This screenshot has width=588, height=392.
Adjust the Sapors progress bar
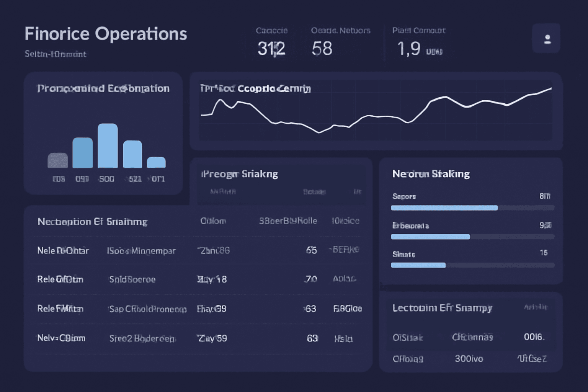pos(473,208)
